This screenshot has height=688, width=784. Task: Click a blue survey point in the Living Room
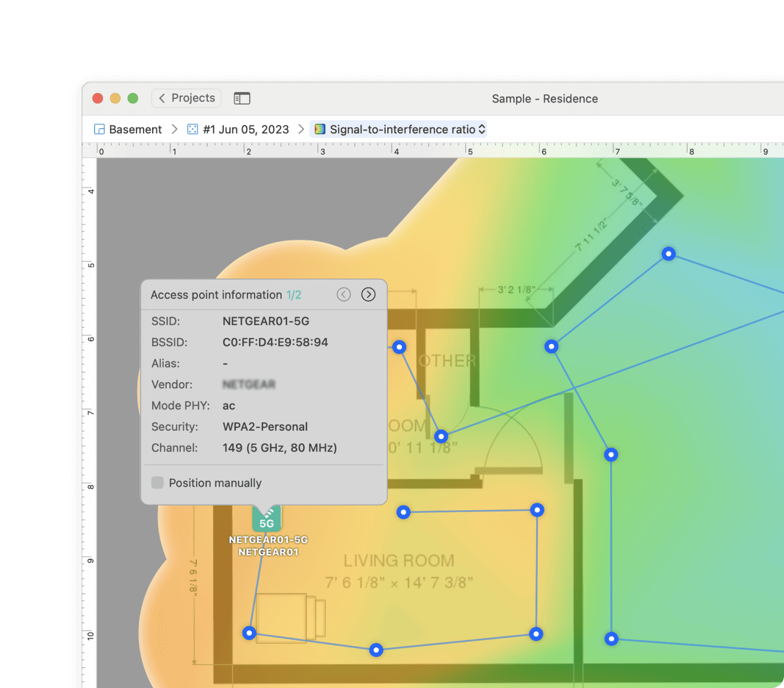click(402, 512)
